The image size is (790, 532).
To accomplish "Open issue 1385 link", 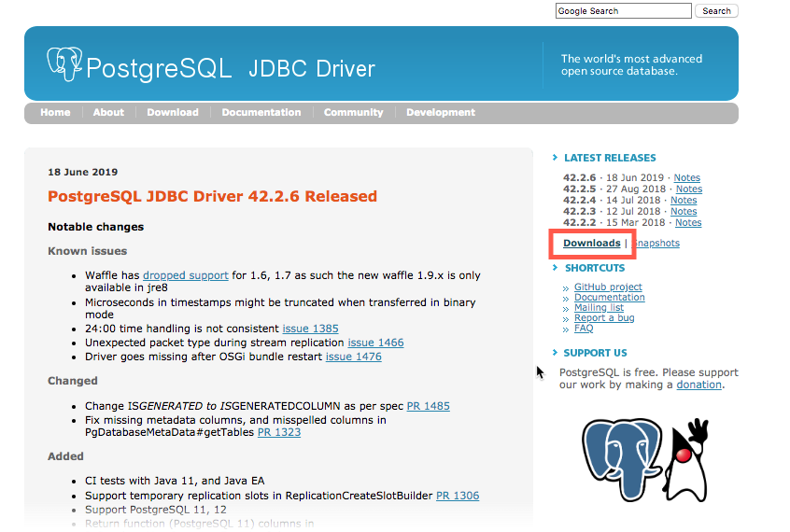I will tap(310, 329).
